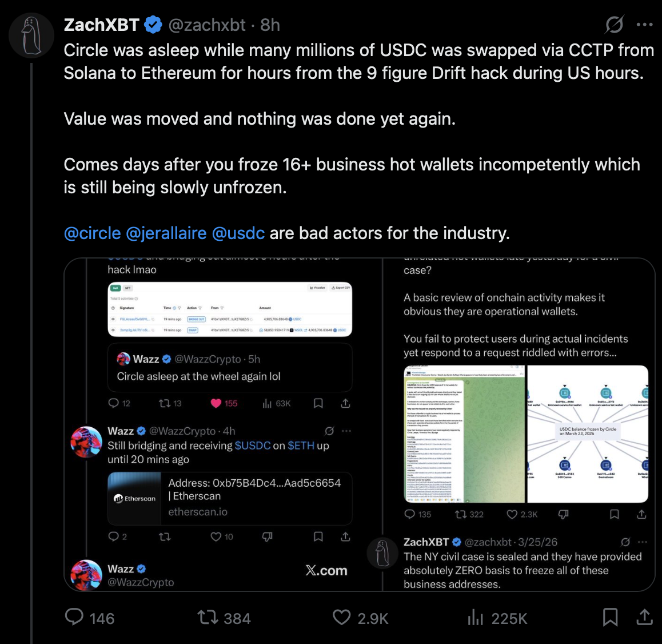Bookmark ZachXBT's post
Screen dimensions: 662x644
[x=611, y=618]
